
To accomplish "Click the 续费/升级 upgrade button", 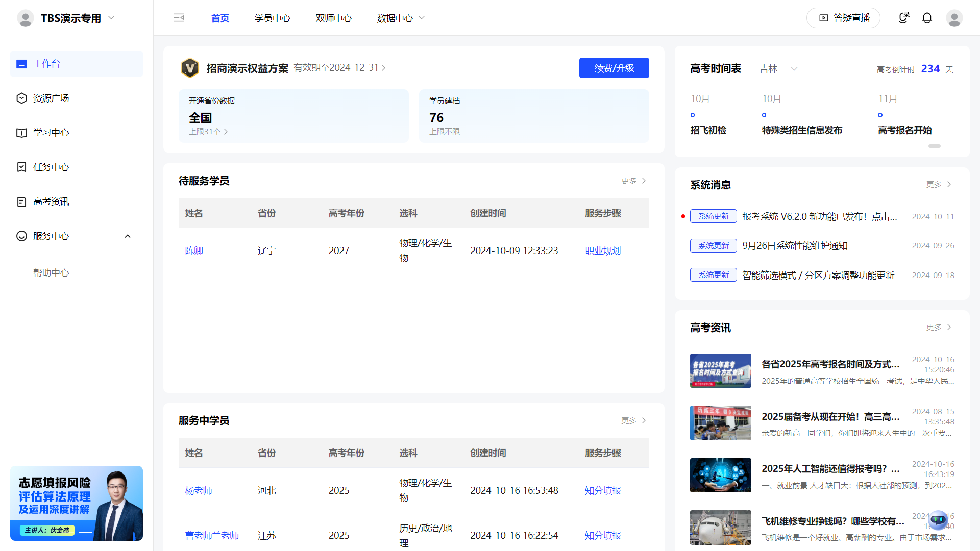I will [614, 67].
